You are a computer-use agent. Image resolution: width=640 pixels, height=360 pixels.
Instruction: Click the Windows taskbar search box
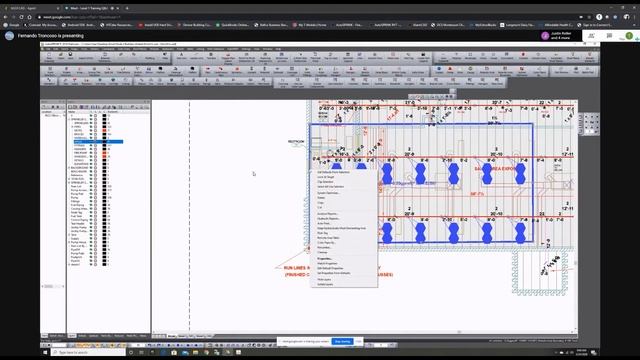click(88, 352)
